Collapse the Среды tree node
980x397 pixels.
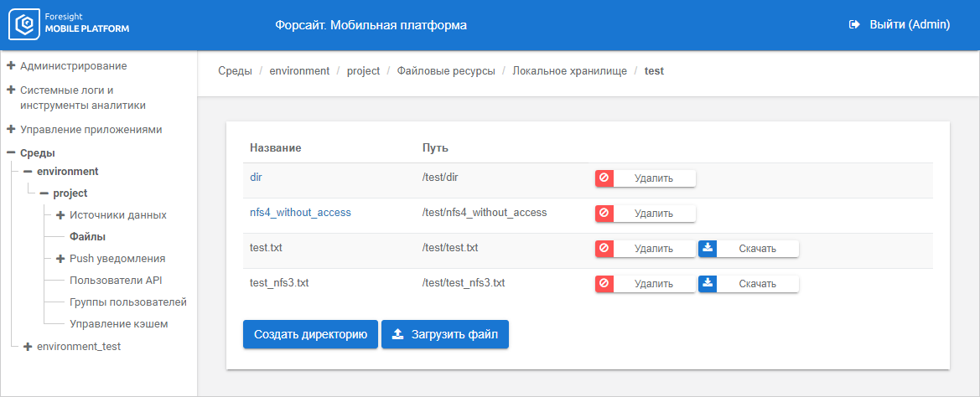[12, 153]
